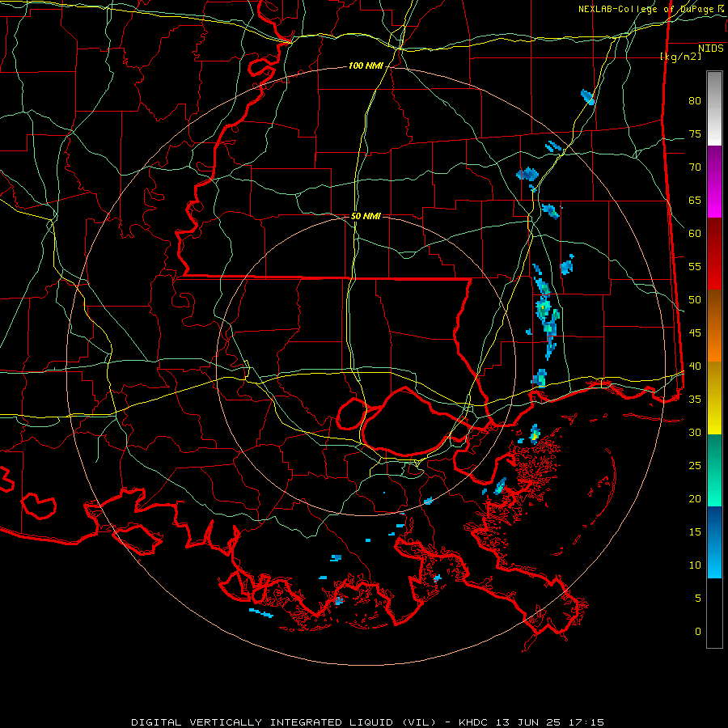Click the blue color bar segment
This screenshot has height=728, width=728.
pos(714,542)
